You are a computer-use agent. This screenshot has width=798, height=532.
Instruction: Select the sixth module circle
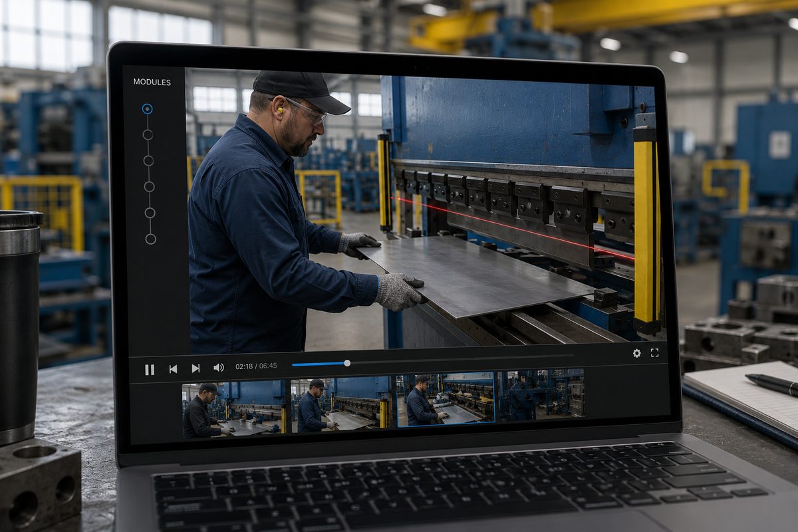pos(150,239)
